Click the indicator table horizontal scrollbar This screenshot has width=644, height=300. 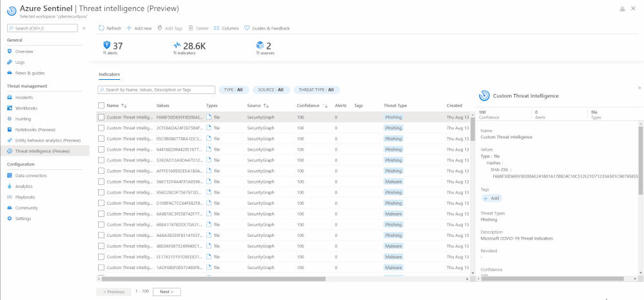click(213, 279)
